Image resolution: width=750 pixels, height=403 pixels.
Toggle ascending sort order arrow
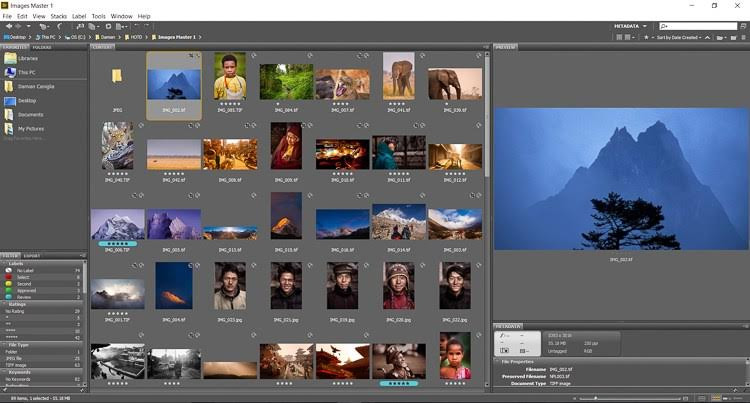(x=708, y=37)
